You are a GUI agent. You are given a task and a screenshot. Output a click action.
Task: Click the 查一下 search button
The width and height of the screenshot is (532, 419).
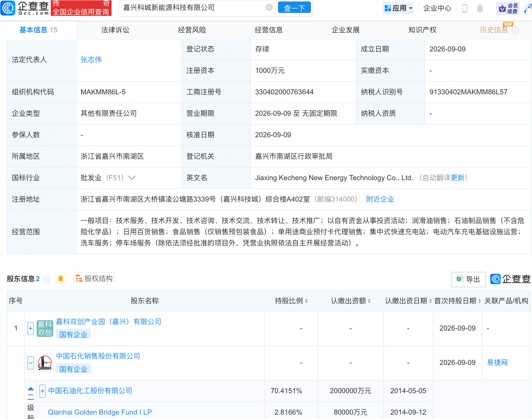(x=294, y=8)
